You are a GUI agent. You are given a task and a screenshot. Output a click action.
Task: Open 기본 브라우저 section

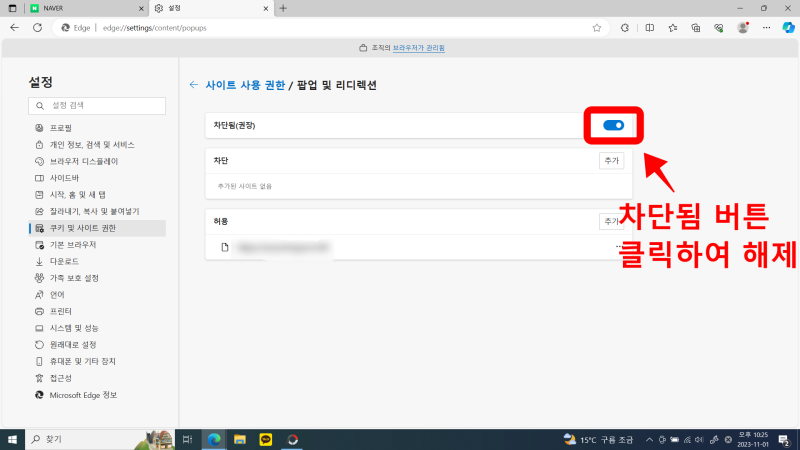[97, 245]
